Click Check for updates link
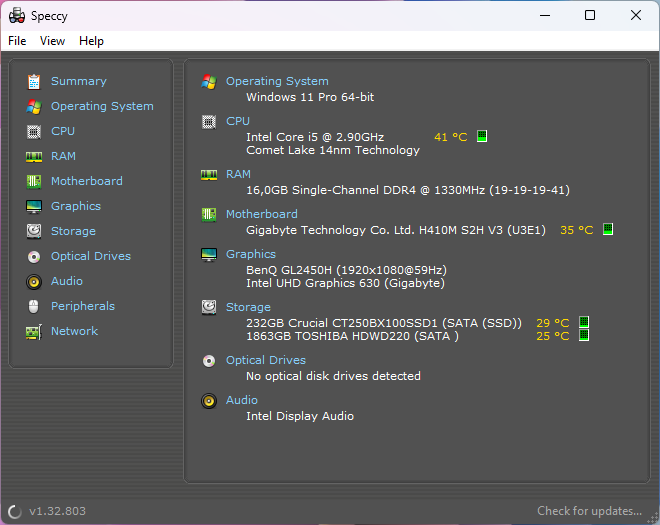The image size is (660, 525). pos(589,511)
